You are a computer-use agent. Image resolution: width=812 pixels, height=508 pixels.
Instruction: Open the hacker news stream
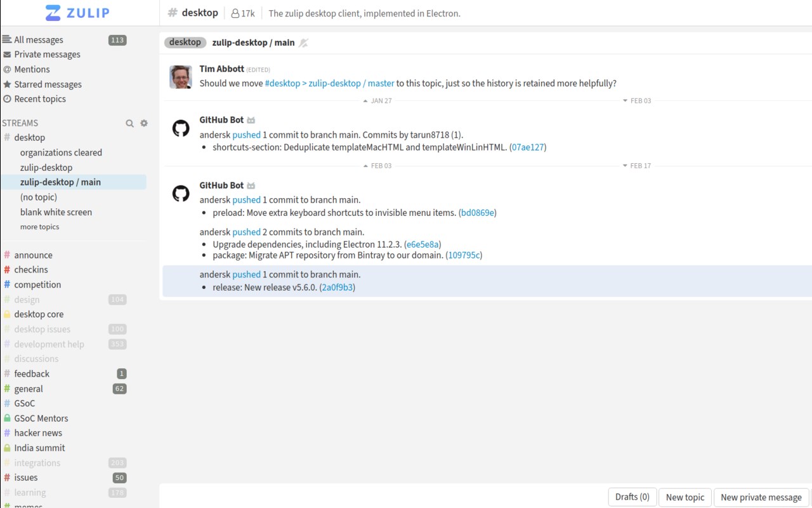tap(38, 433)
